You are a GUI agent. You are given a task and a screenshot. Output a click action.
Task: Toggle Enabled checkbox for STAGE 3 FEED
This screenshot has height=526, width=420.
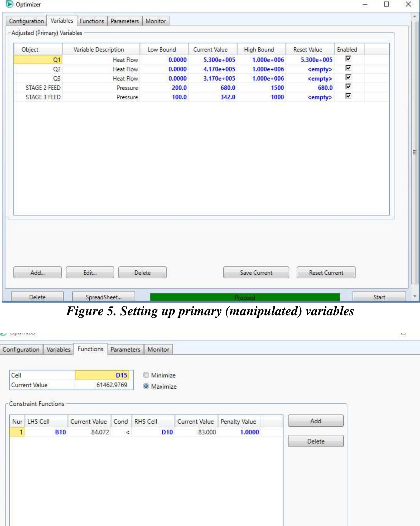tap(348, 96)
